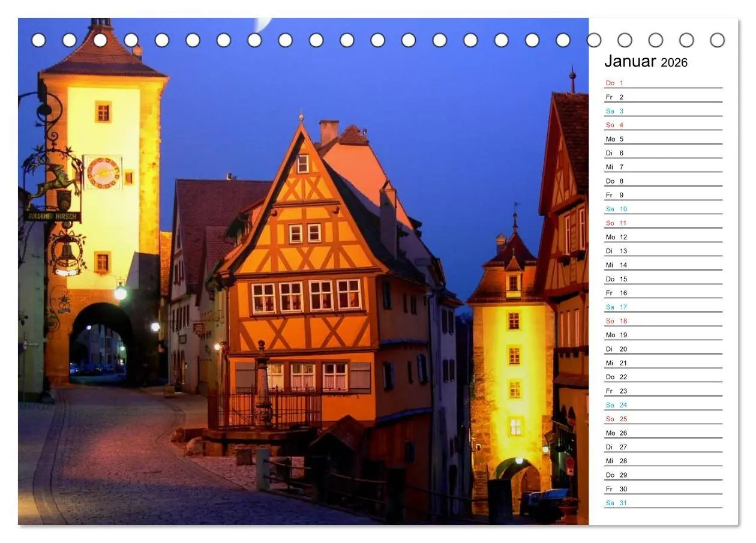Viewport: 756px width, 543px height.
Task: Select the 'So 25' calendar row
Action: 663,419
